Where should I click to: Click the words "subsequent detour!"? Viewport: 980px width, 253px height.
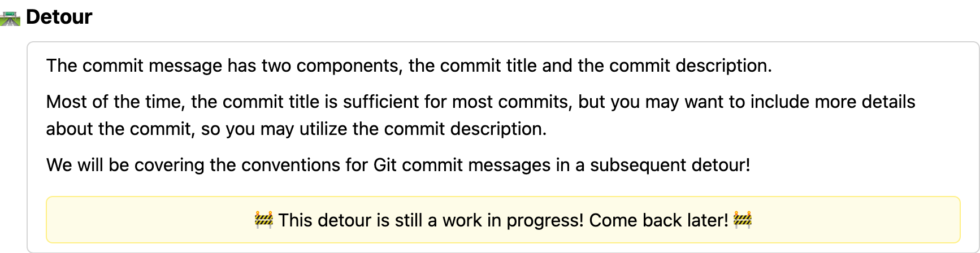(x=670, y=165)
